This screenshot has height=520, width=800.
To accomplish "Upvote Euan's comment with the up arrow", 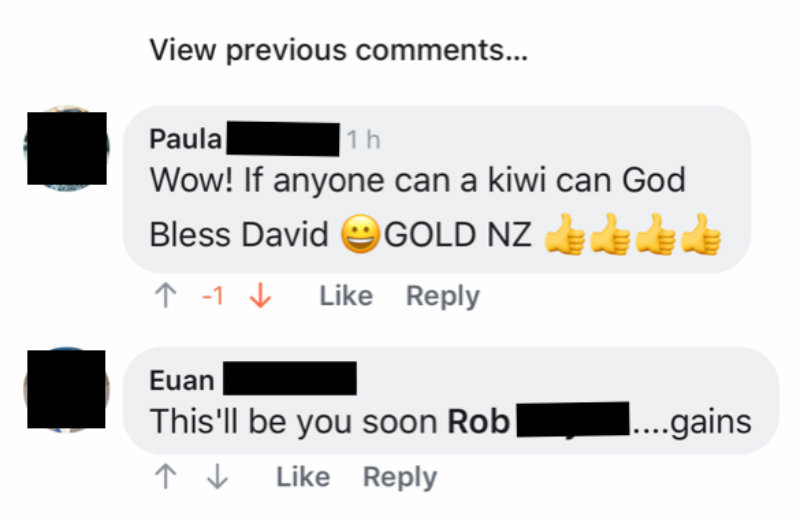I will (165, 477).
